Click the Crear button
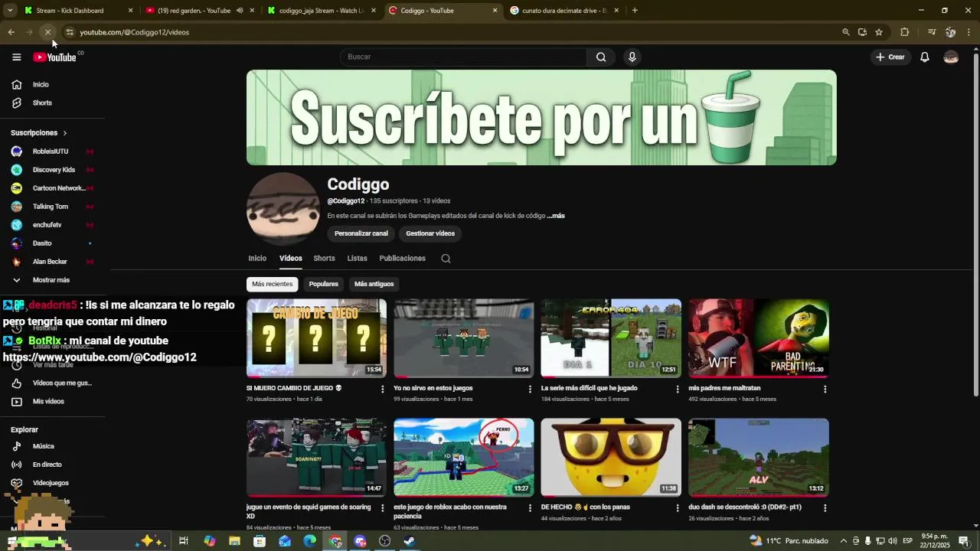Screen dimensions: 980x551 [x=890, y=57]
